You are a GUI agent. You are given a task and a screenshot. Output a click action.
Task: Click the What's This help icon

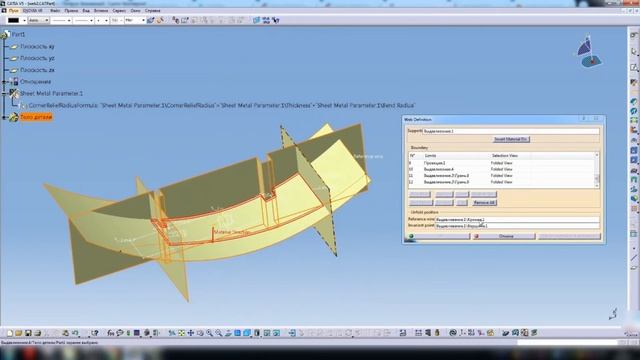(95, 333)
